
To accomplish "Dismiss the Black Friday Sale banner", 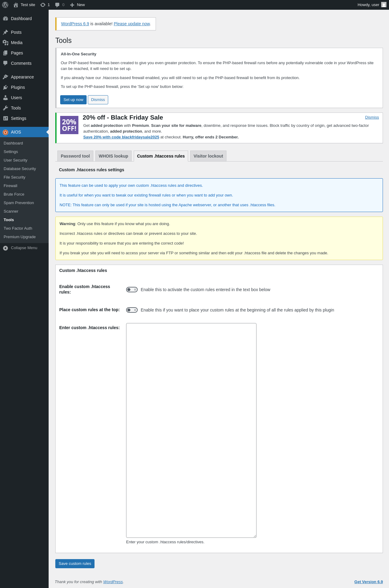I will 372,117.
